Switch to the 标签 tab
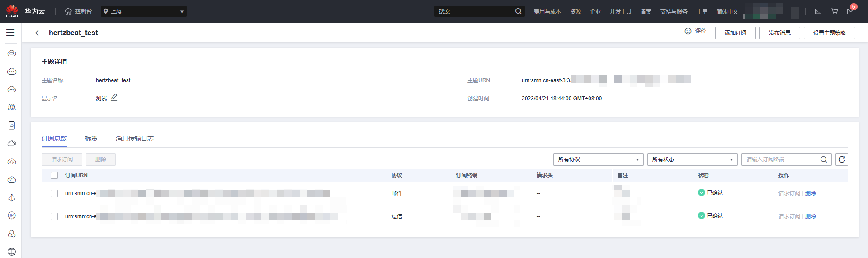Viewport: 868px width, 258px height. point(91,138)
